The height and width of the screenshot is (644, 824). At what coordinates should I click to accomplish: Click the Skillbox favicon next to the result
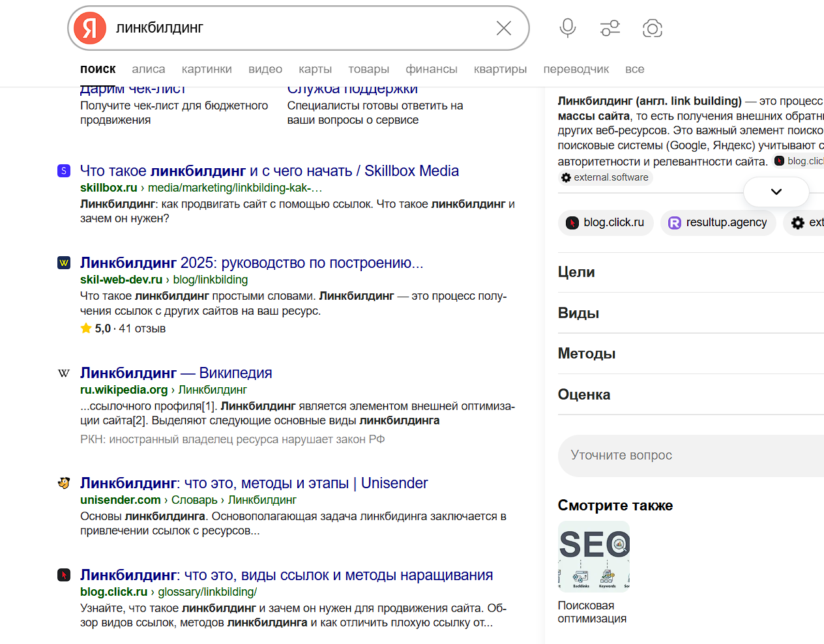(64, 171)
